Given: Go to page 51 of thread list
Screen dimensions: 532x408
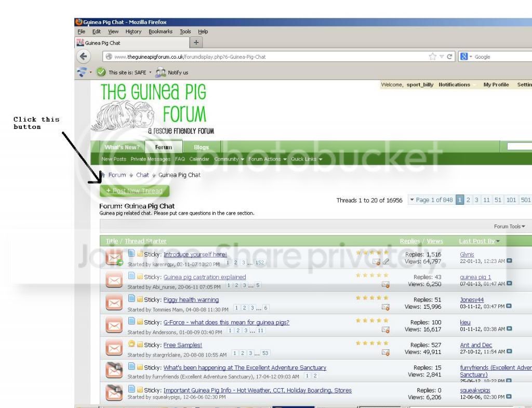Looking at the screenshot, I should pyautogui.click(x=498, y=200).
